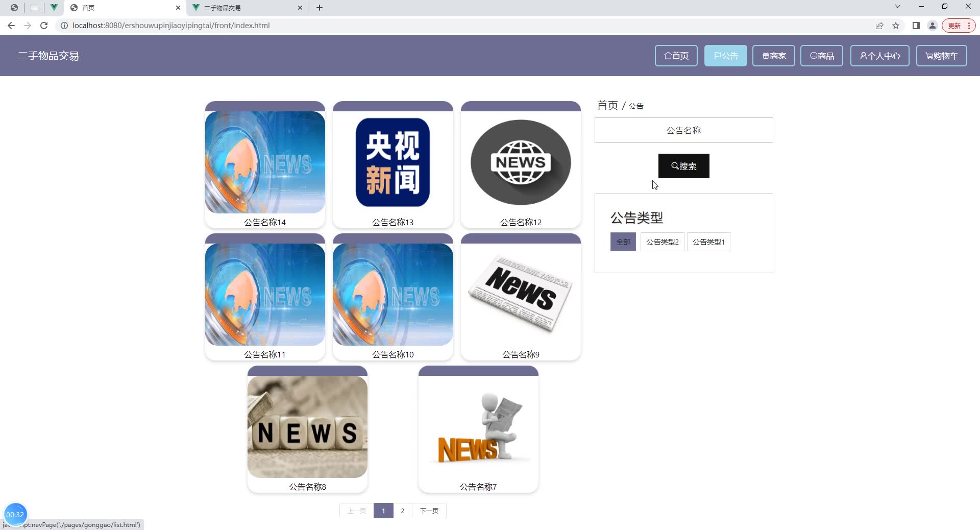
Task: Click the 公告名称13 caption text
Action: coord(393,223)
